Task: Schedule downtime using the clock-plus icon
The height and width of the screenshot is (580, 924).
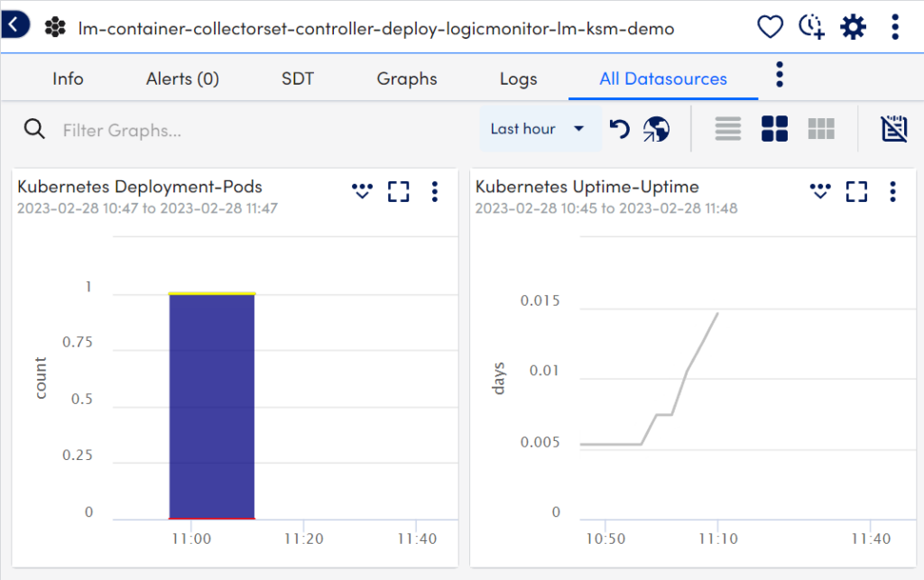Action: [x=811, y=28]
